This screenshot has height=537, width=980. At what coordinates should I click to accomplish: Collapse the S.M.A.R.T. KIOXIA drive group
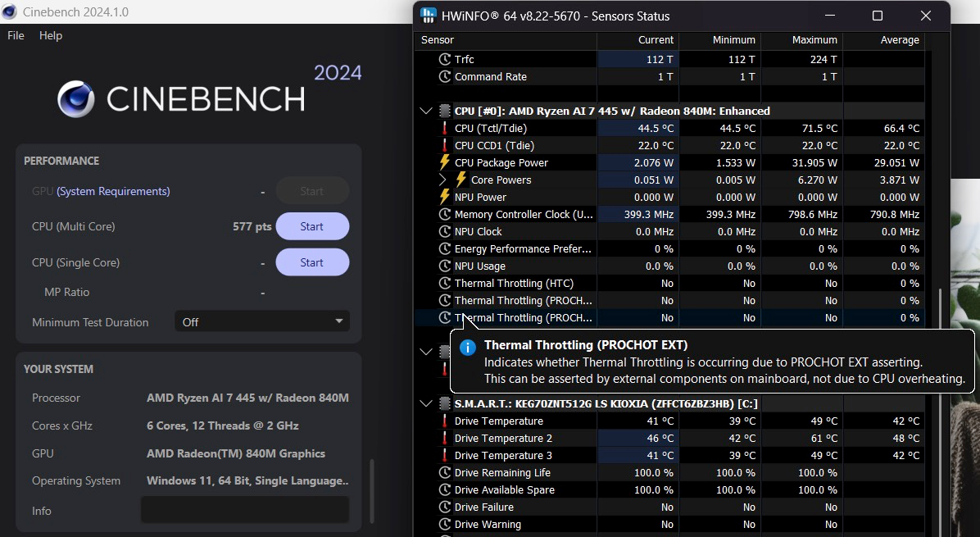click(426, 404)
